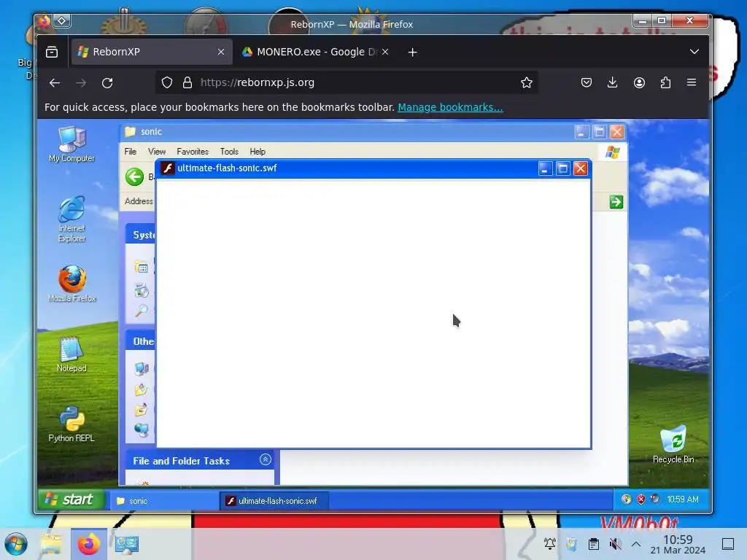Image resolution: width=747 pixels, height=560 pixels.
Task: Close the RebornXP tab
Action: click(x=221, y=52)
